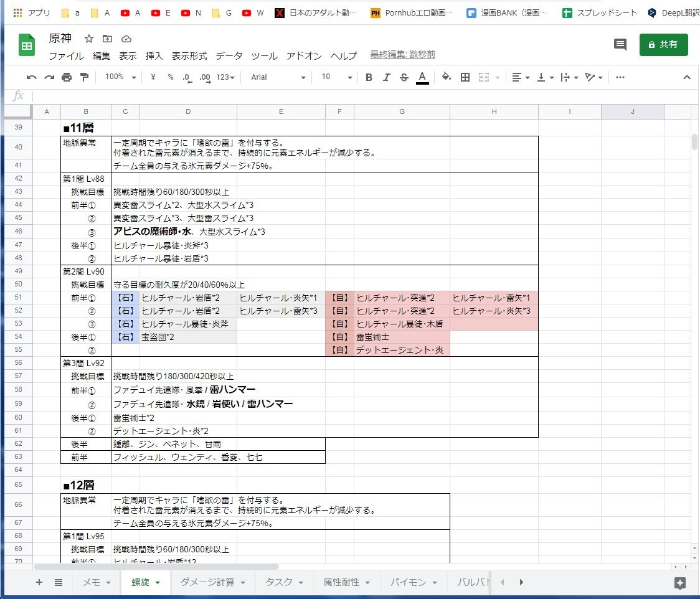
Task: Select column J header
Action: point(632,111)
